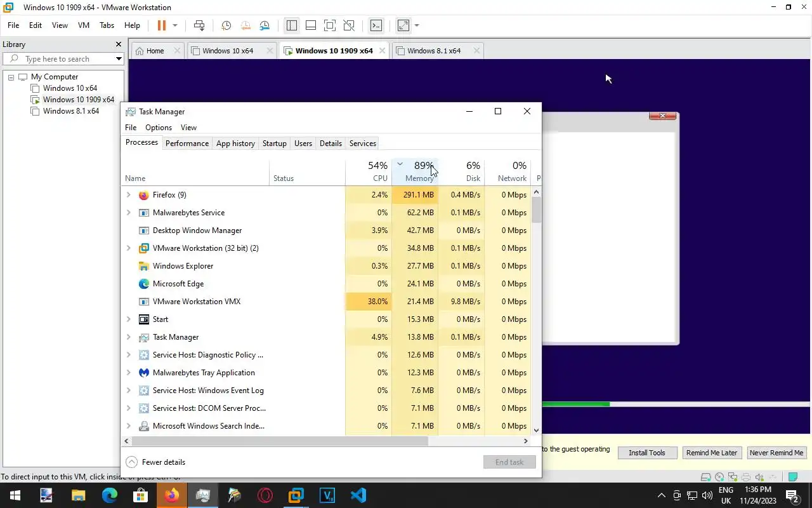
Task: Toggle the thumbnail bar toolbar icon
Action: [311, 25]
